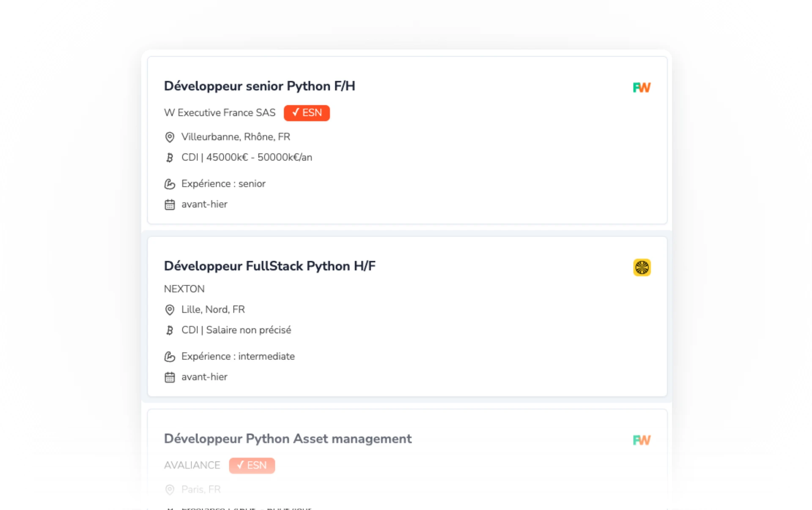Click ESN badge beside W Executive France

[x=307, y=113]
